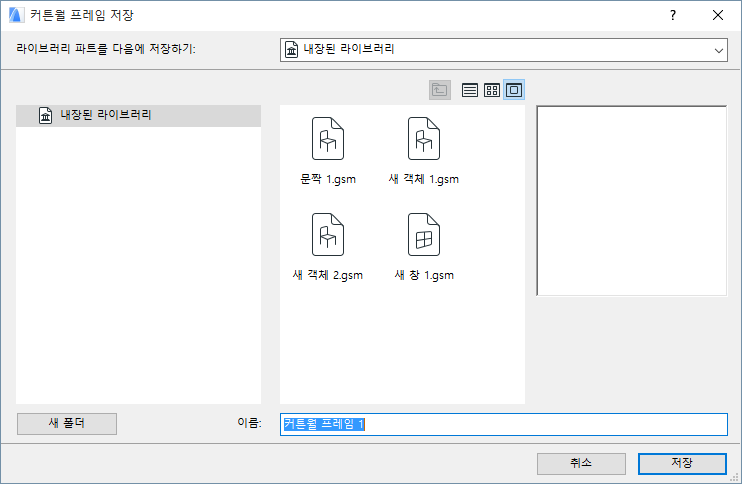Screen dimensions: 742x484
Task: Click 취소 to cancel saving
Action: click(x=581, y=463)
